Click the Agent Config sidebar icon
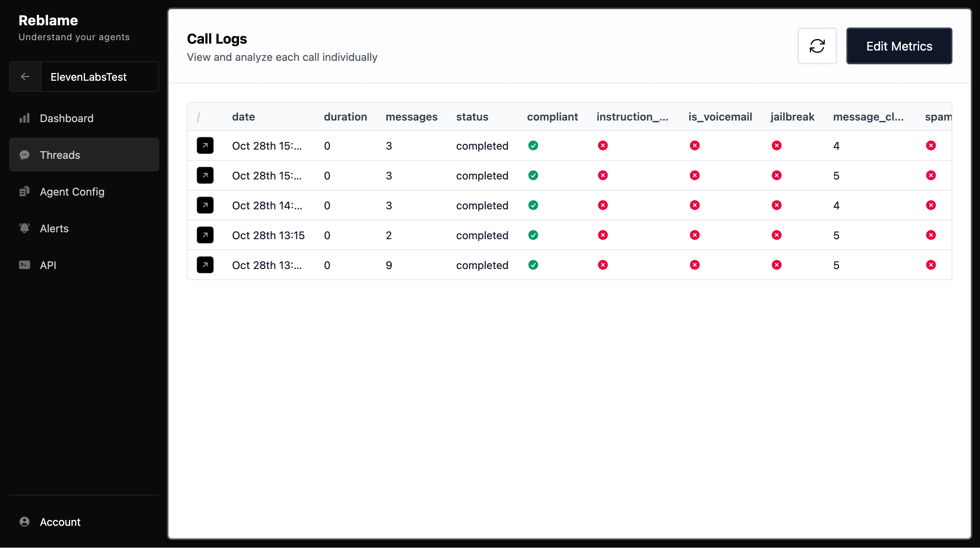980x548 pixels. click(x=24, y=192)
